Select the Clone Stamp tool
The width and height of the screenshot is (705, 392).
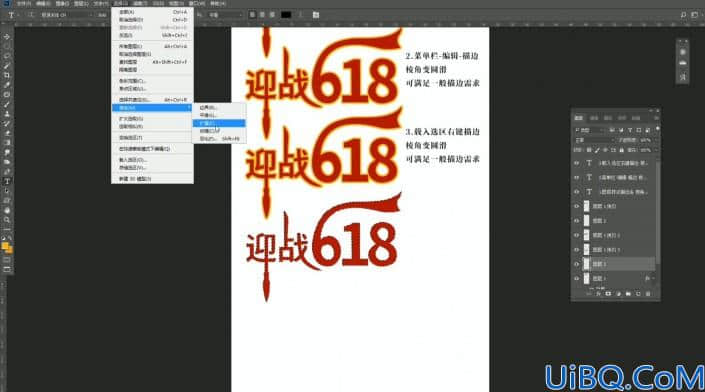(7, 114)
